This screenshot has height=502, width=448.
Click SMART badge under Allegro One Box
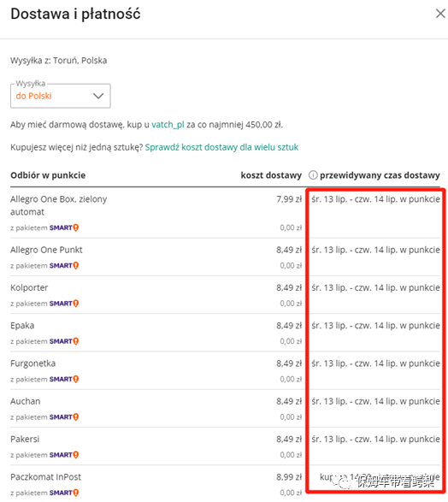point(64,227)
